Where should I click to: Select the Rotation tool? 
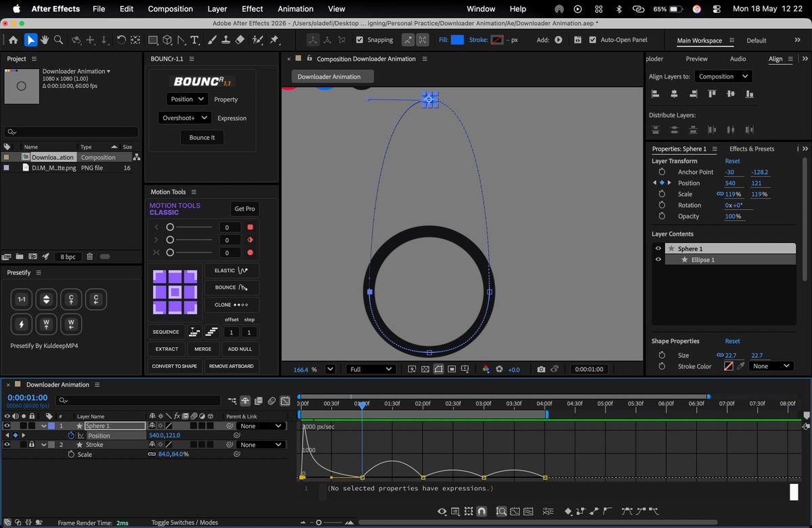click(x=121, y=40)
